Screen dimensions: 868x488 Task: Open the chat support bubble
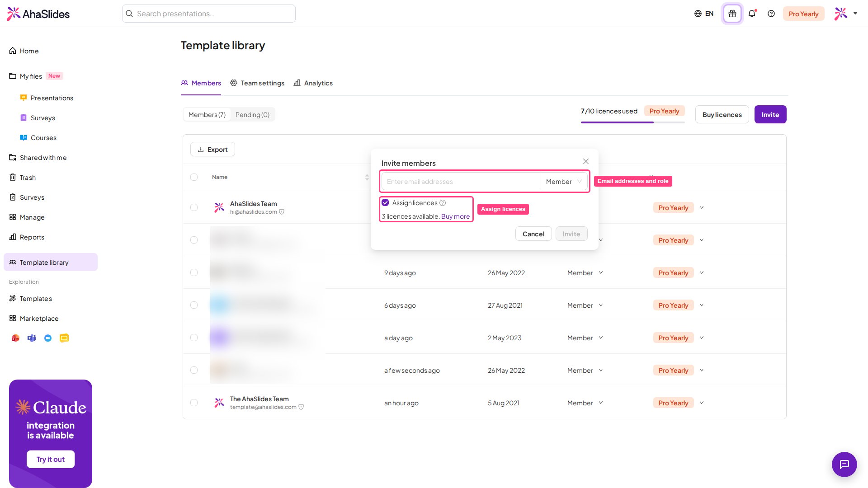(844, 464)
